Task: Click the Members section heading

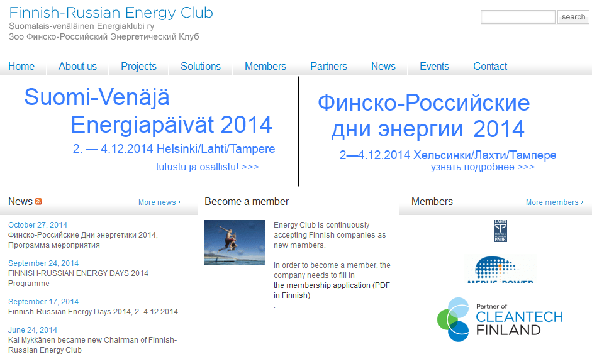Action: [432, 201]
